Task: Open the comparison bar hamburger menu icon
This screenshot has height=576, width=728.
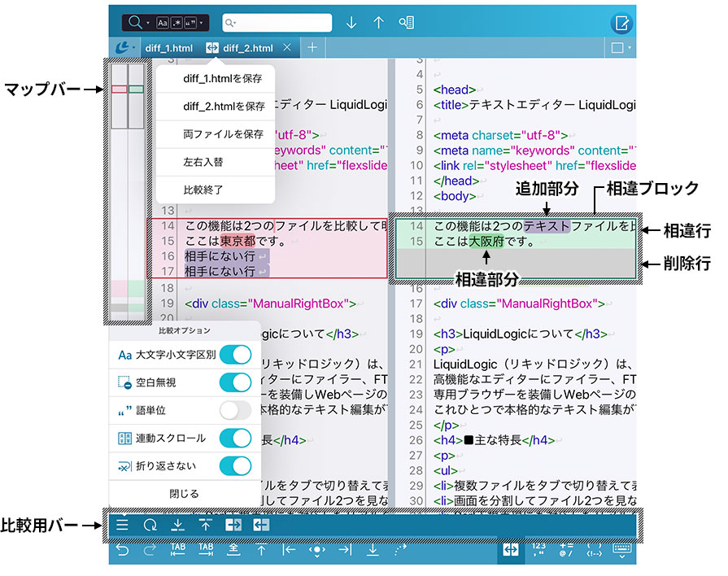Action: tap(123, 525)
